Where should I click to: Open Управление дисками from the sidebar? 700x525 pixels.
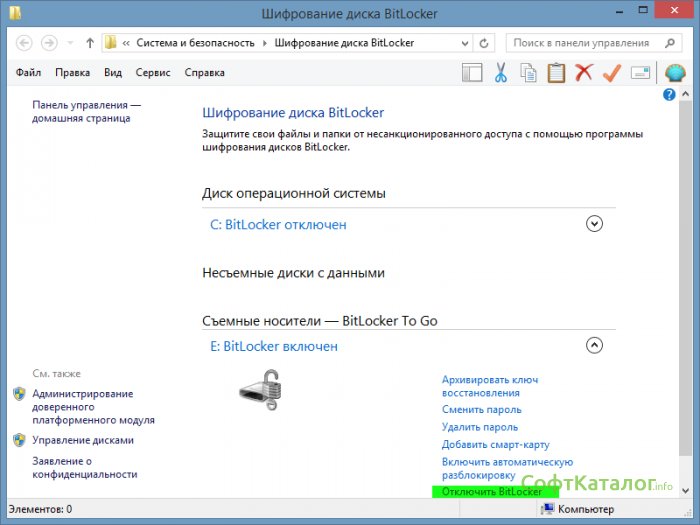pos(82,440)
